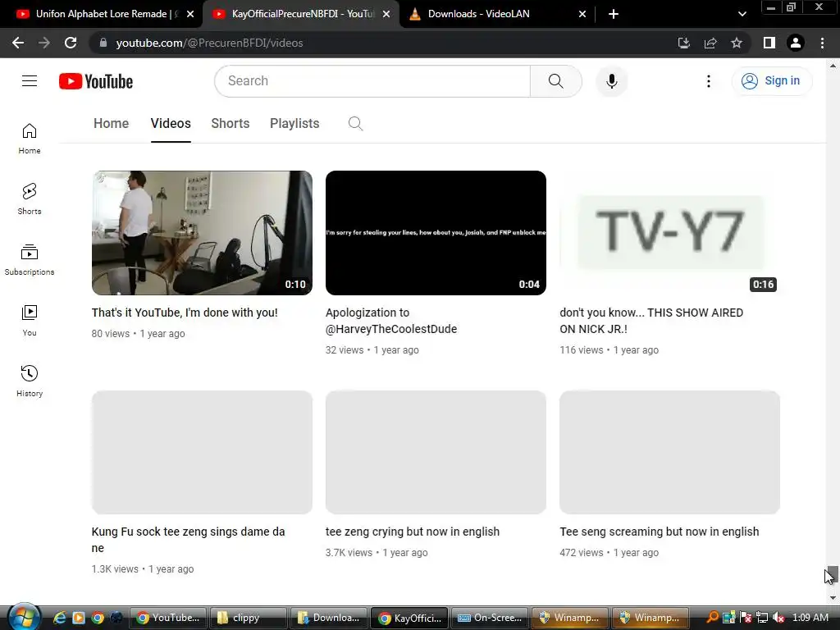Start voice search with microphone icon
840x630 pixels.
pos(611,81)
